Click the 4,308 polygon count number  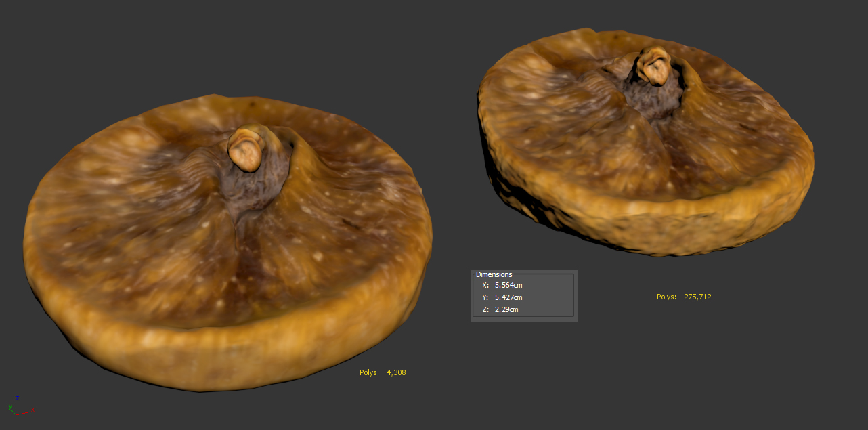point(396,372)
